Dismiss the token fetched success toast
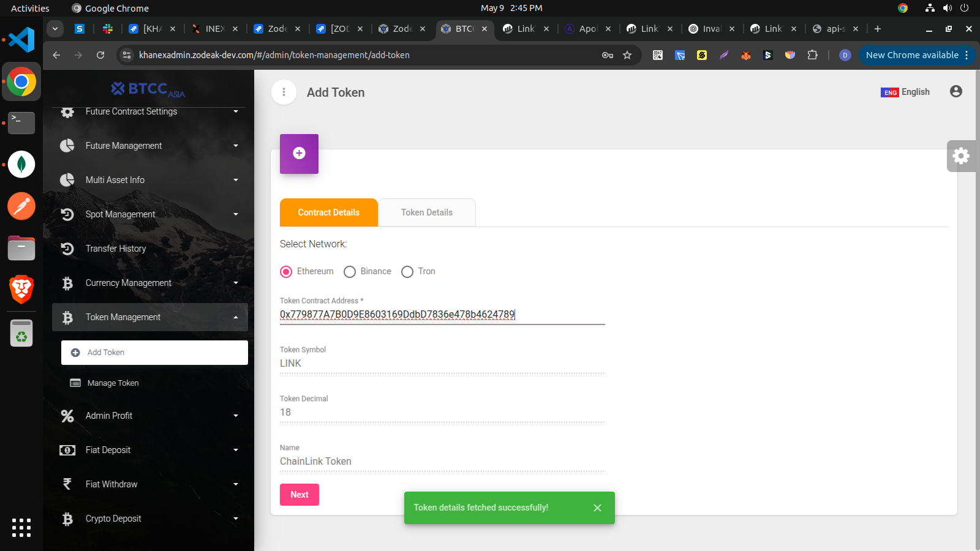980x551 pixels. (x=598, y=508)
